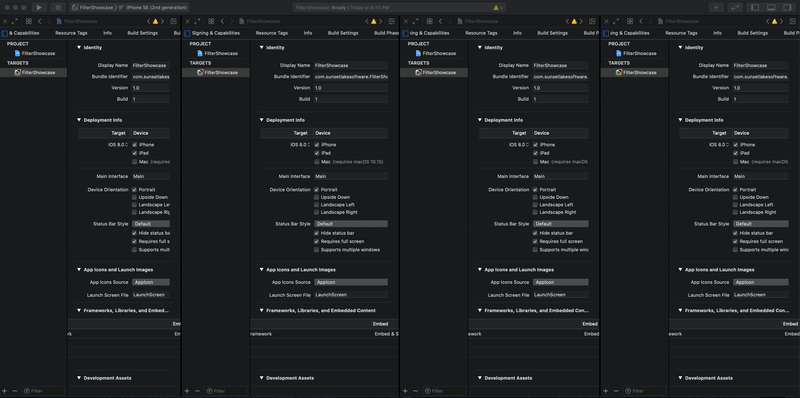Toggle Portrait orientation in the third pane
This screenshot has height=398, width=800.
click(535, 190)
